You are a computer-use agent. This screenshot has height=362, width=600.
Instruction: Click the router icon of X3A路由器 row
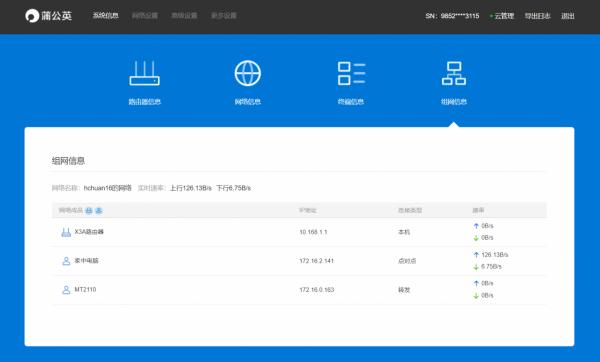point(66,232)
